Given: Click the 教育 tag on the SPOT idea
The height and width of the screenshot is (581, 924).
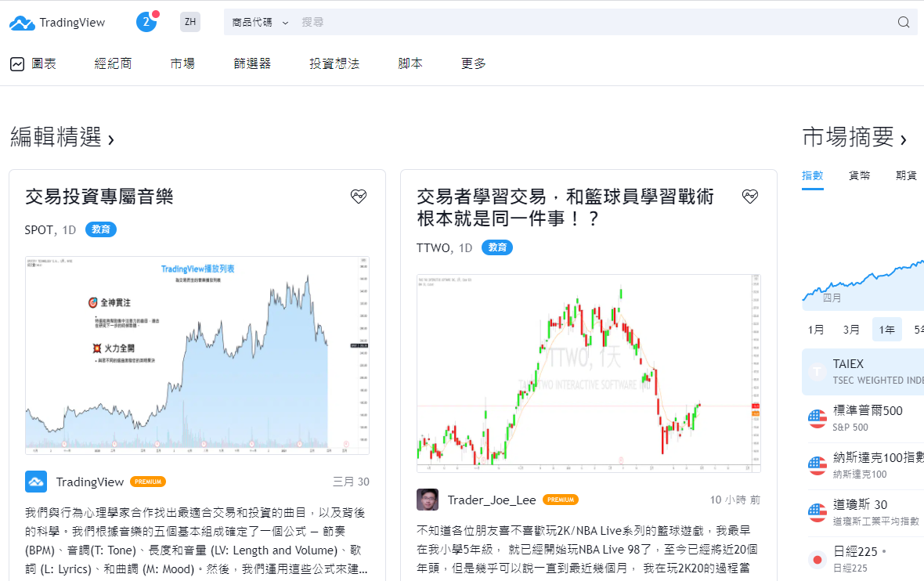Looking at the screenshot, I should pos(101,229).
